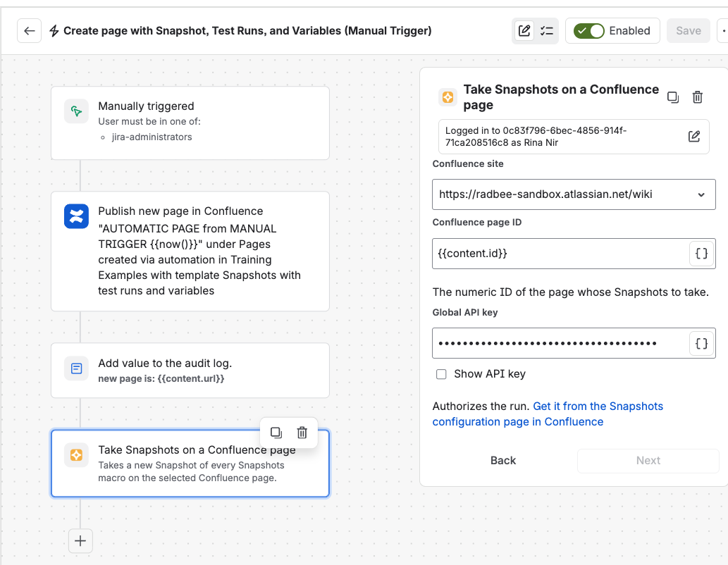Duplicate the component from the panel header
Viewport: 728px width, 565px height.
coord(673,97)
